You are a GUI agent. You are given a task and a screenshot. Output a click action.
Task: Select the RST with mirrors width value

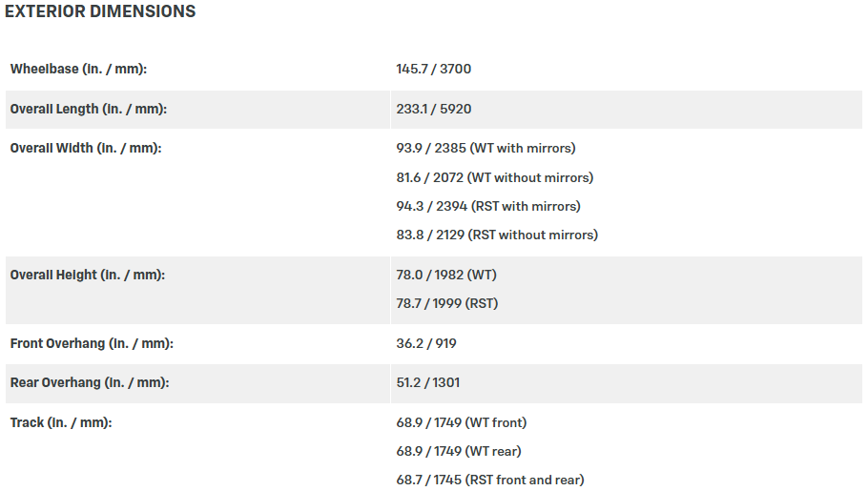point(488,206)
